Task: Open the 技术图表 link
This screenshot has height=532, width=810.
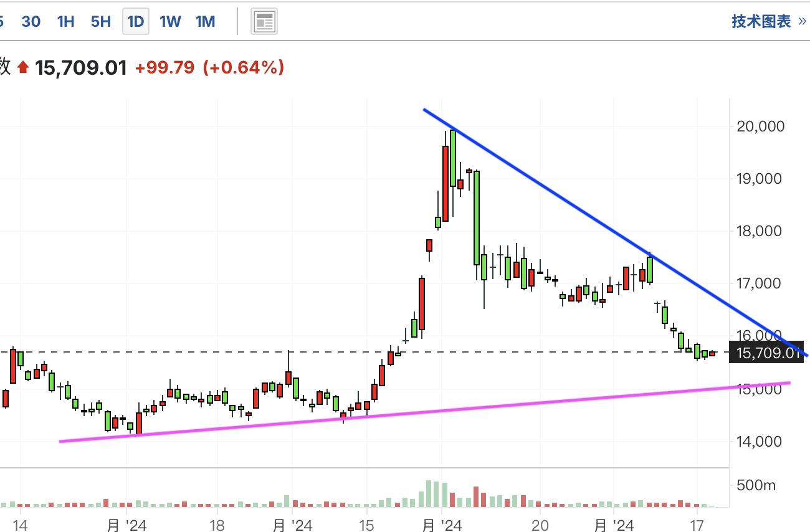Action: (x=769, y=22)
